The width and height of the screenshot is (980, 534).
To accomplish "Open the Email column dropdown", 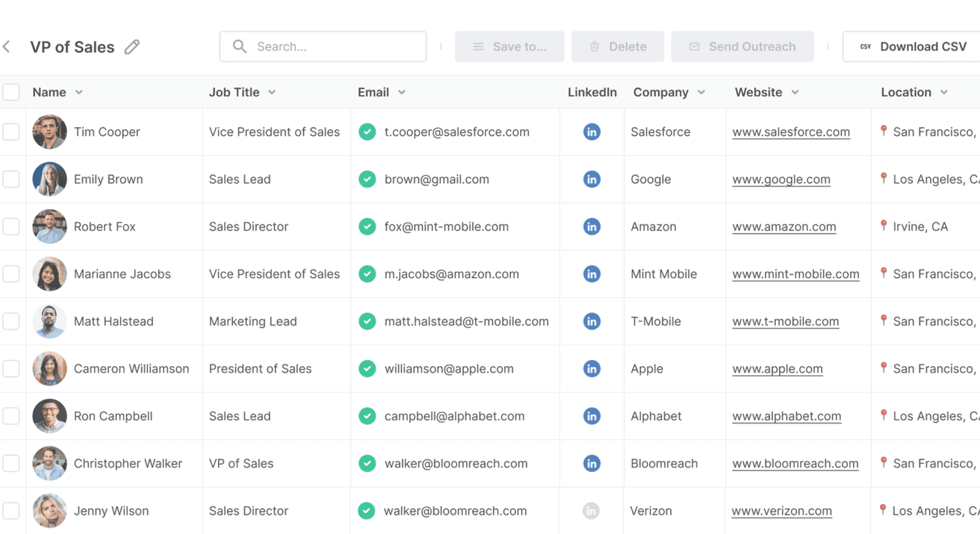I will point(402,92).
